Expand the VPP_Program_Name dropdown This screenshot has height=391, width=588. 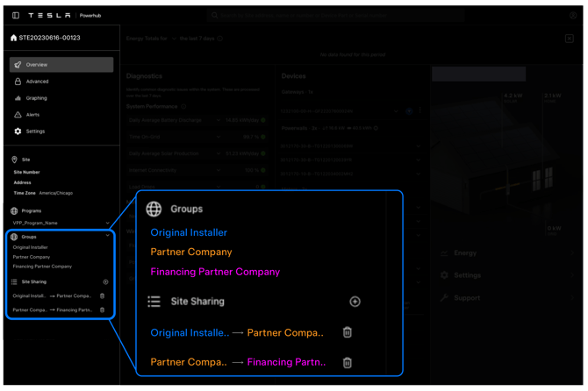(108, 224)
